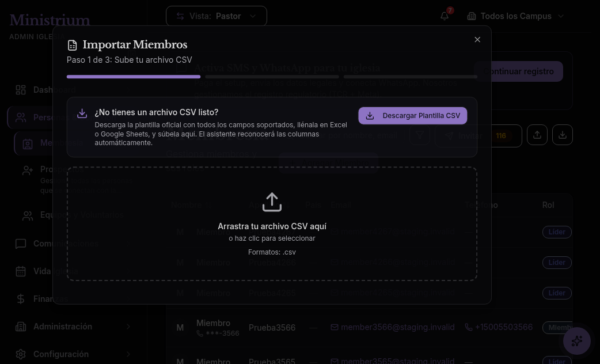Click the member3566@staging.invalid email link
Image resolution: width=600 pixels, height=364 pixels.
click(397, 327)
